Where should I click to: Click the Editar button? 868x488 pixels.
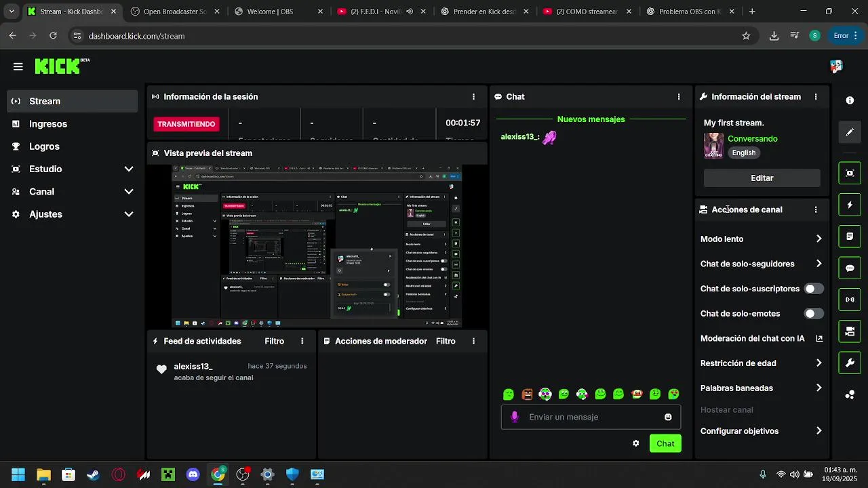(762, 178)
